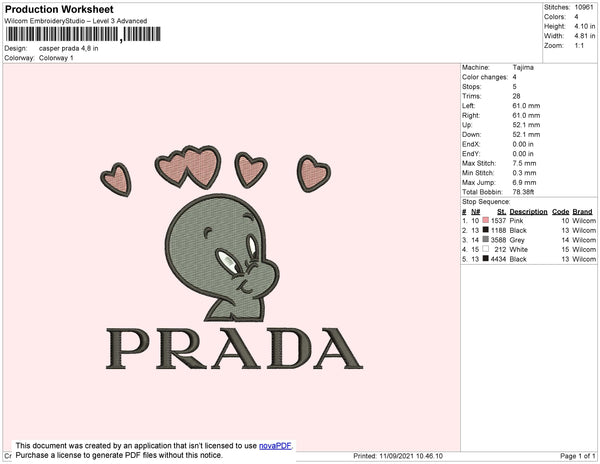Select the Pink color swatch in row 1

(486, 220)
